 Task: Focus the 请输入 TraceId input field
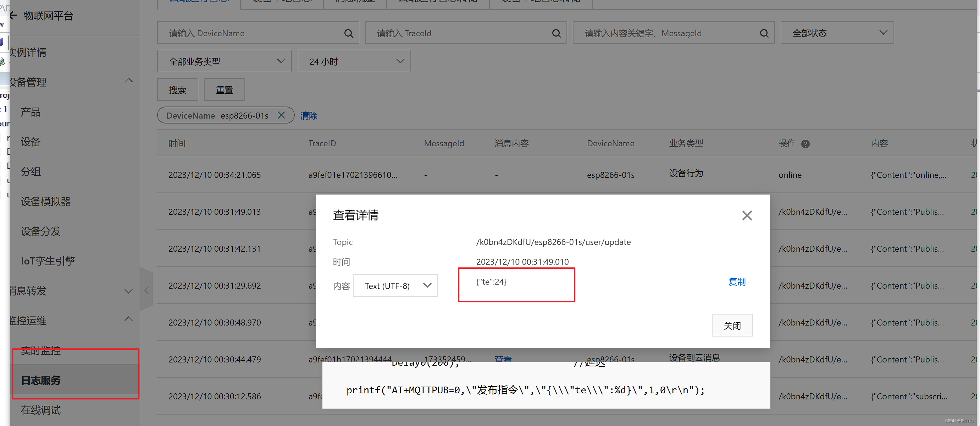(466, 33)
